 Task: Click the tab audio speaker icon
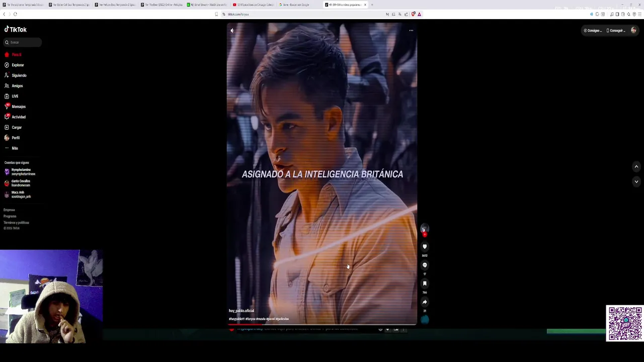click(x=591, y=14)
